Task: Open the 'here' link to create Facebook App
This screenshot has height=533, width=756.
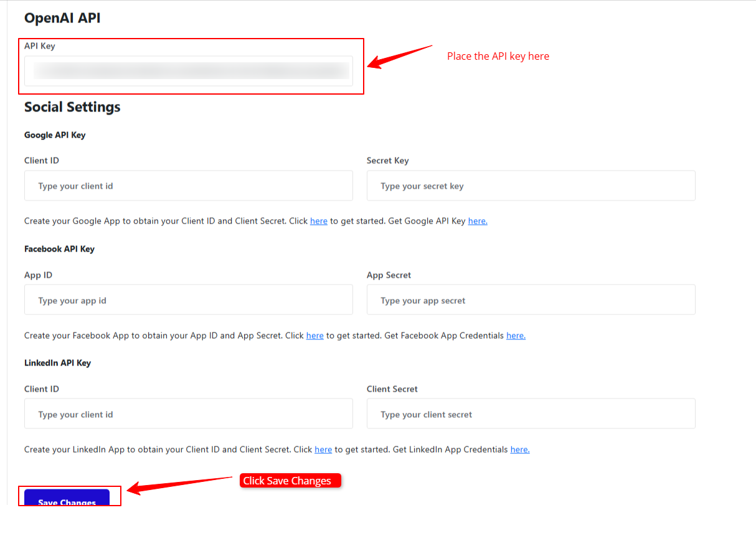Action: coord(315,335)
